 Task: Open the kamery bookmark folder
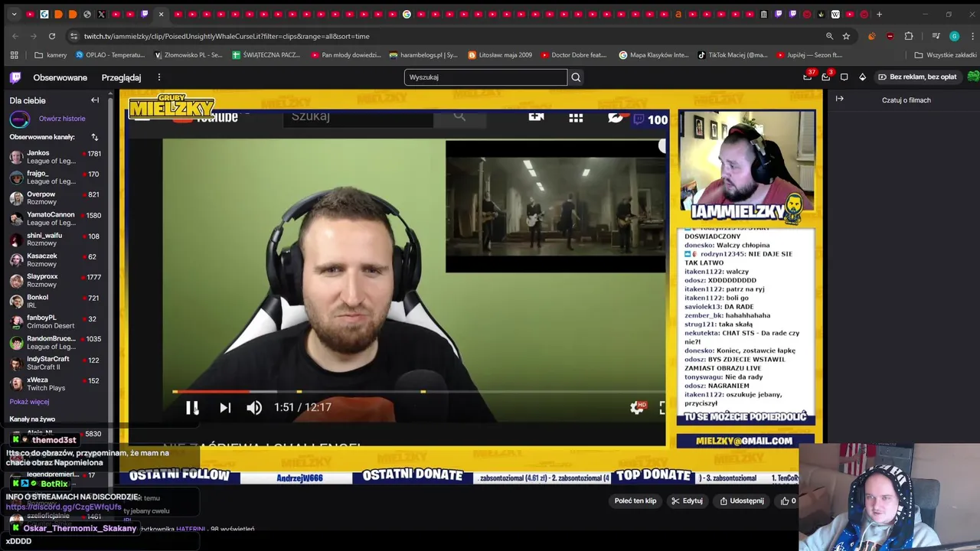[x=51, y=55]
